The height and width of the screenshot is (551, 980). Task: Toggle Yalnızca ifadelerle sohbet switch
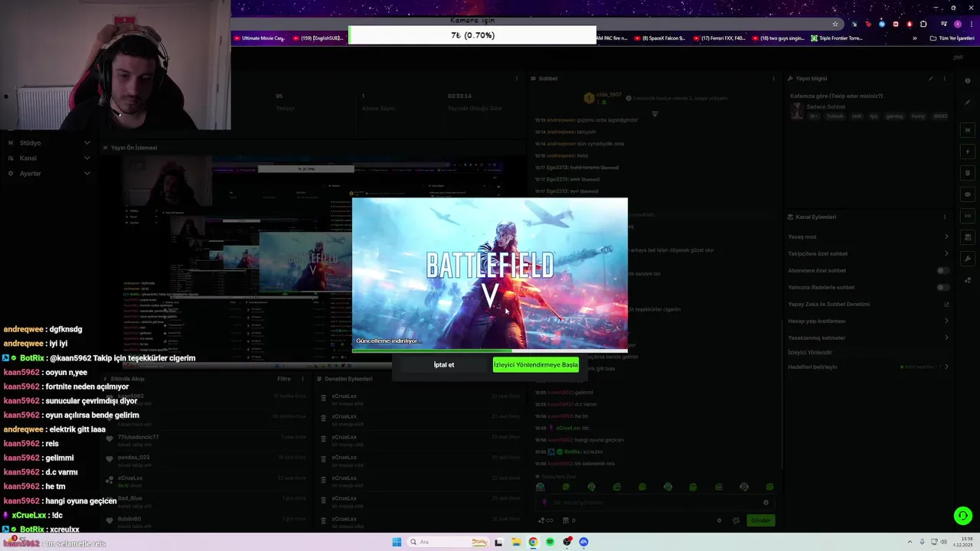pos(943,287)
